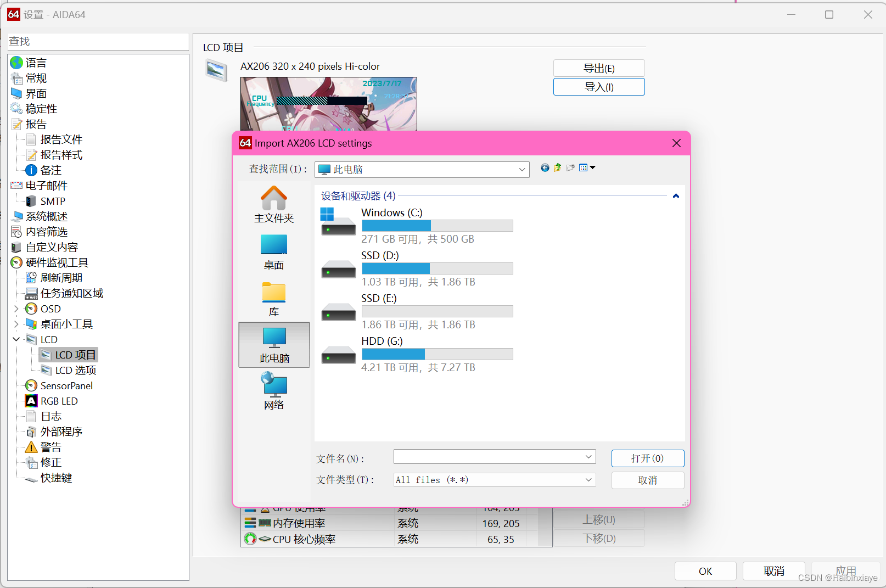Switch to the LCD 选项 page

coord(74,370)
